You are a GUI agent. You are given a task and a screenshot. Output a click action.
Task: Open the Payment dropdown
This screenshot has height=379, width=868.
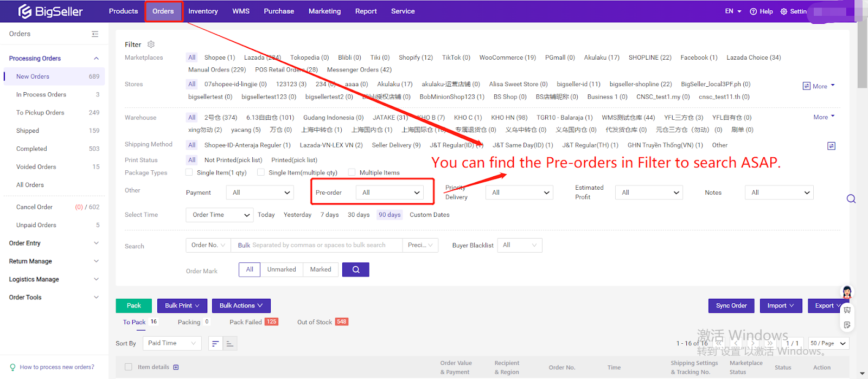tap(261, 192)
